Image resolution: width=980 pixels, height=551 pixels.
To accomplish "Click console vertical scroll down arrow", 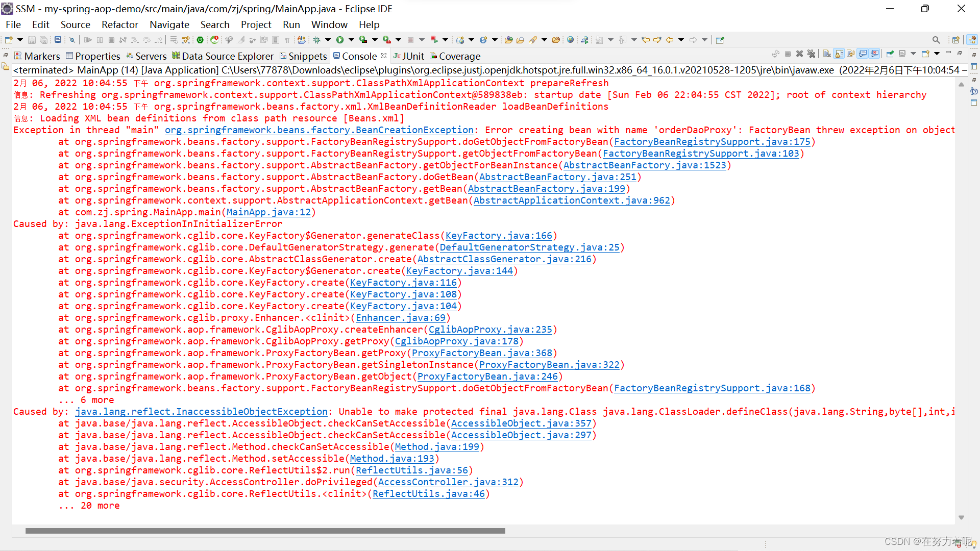I will click(961, 517).
